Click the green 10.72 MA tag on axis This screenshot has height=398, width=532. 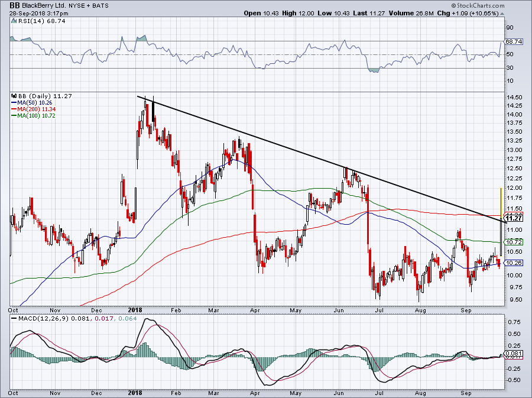click(x=513, y=242)
